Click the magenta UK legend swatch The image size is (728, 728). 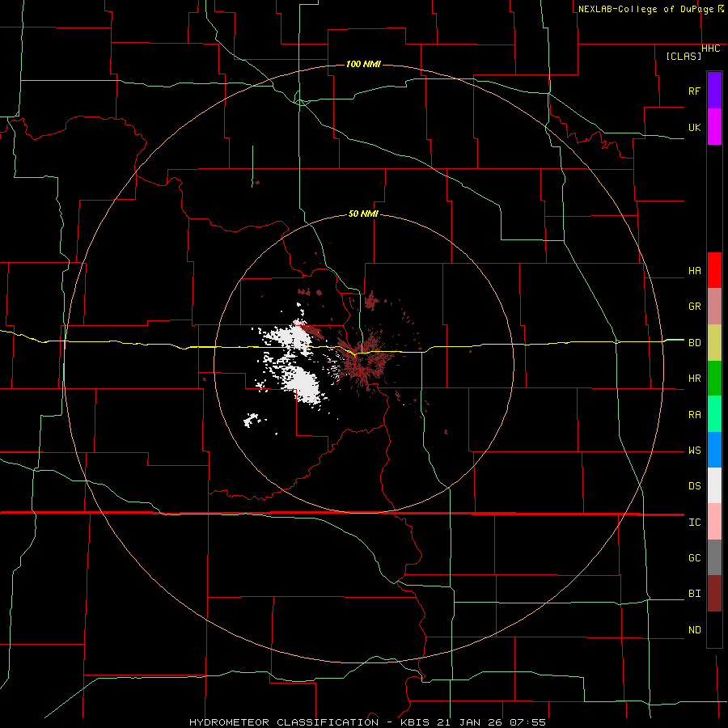pyautogui.click(x=714, y=127)
